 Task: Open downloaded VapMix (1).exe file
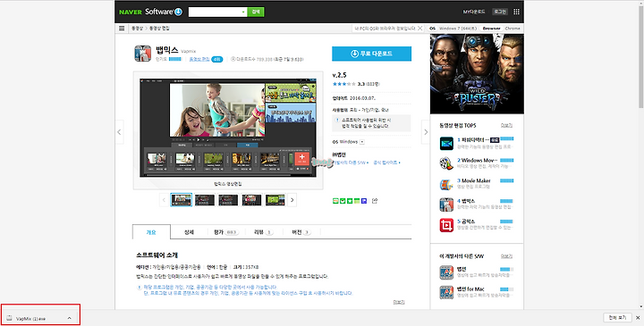click(31, 318)
